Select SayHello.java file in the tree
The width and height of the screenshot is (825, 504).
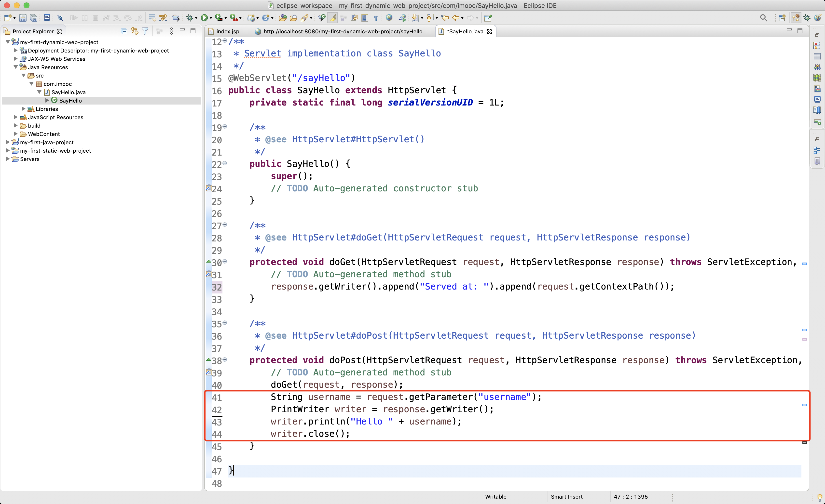pos(65,92)
